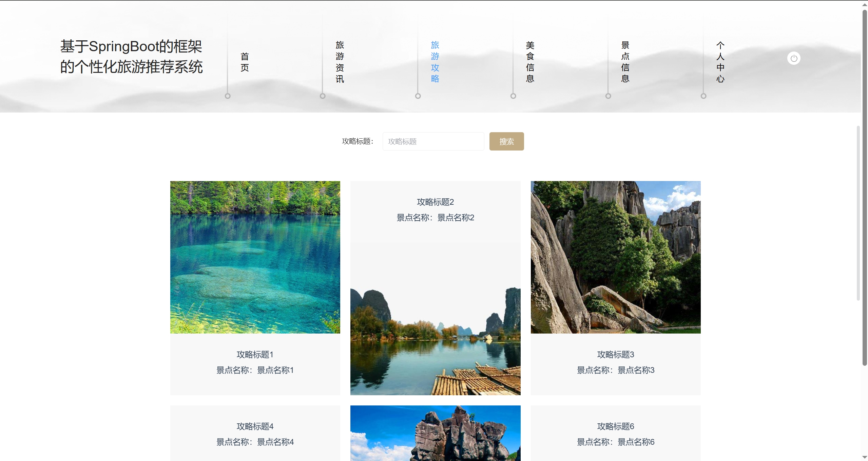Click 景点名称: 景点名称3 text

tap(616, 370)
